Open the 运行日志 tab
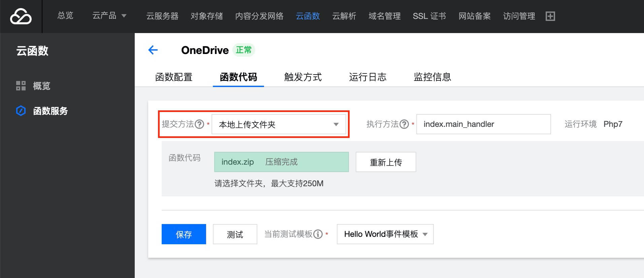This screenshot has height=278, width=644. pos(367,77)
